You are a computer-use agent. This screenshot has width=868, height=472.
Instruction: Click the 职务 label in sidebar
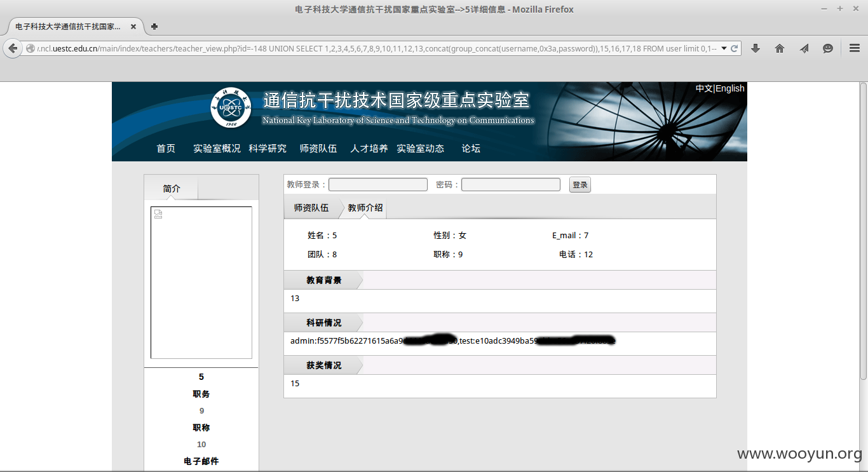pos(201,394)
